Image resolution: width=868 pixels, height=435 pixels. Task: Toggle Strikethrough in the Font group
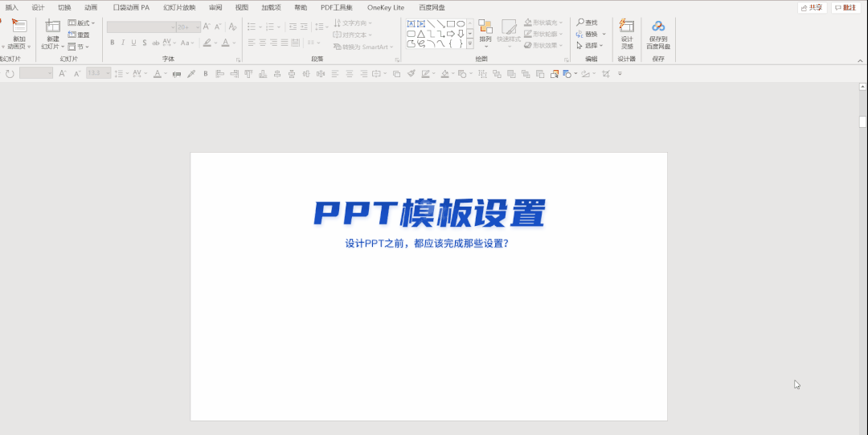click(156, 42)
